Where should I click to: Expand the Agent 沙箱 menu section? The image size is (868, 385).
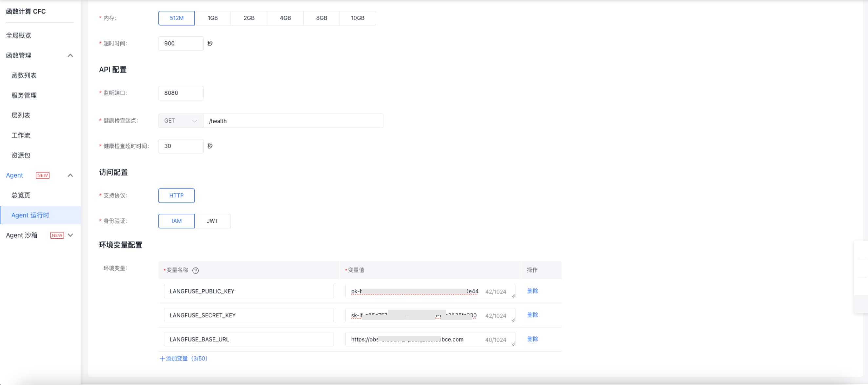pyautogui.click(x=70, y=235)
